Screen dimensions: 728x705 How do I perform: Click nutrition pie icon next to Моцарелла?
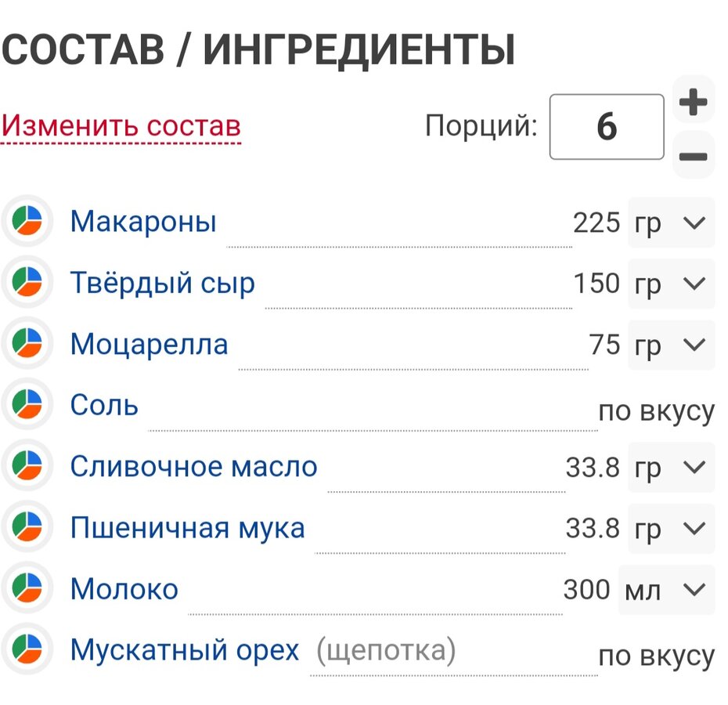(x=27, y=343)
